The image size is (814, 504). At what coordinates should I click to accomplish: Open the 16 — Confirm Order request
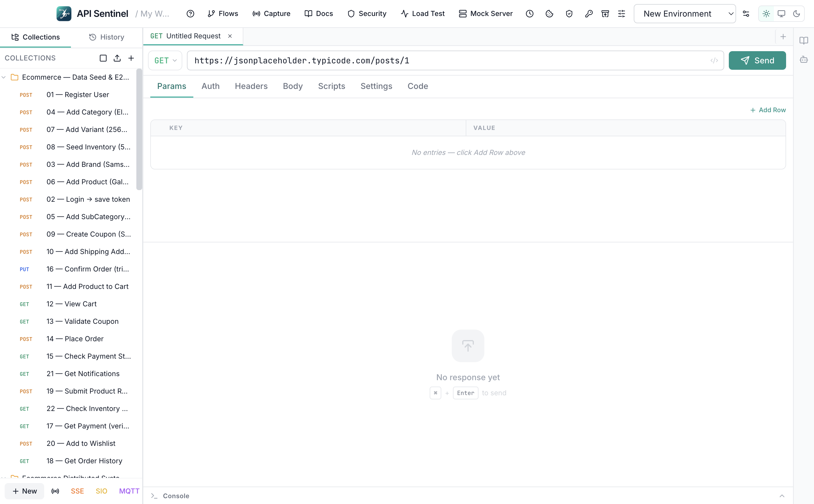coord(71,269)
